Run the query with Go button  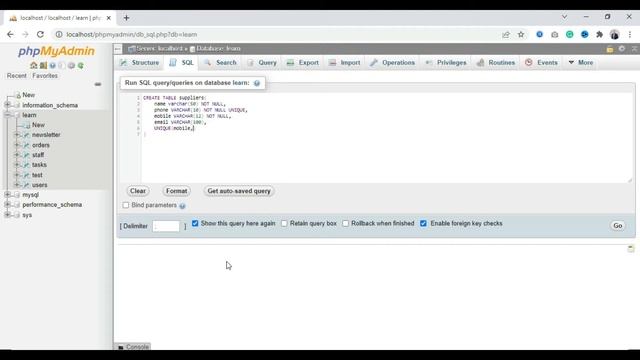[618, 226]
